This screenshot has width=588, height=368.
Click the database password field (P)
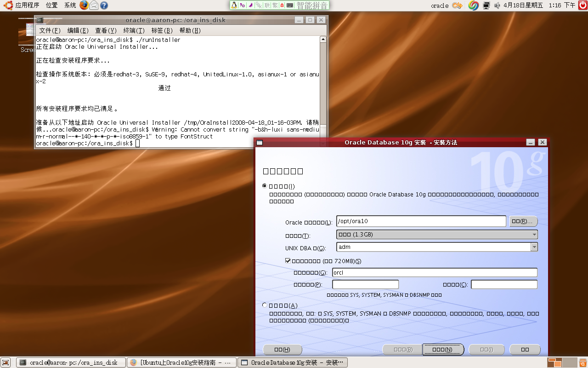[x=366, y=284]
